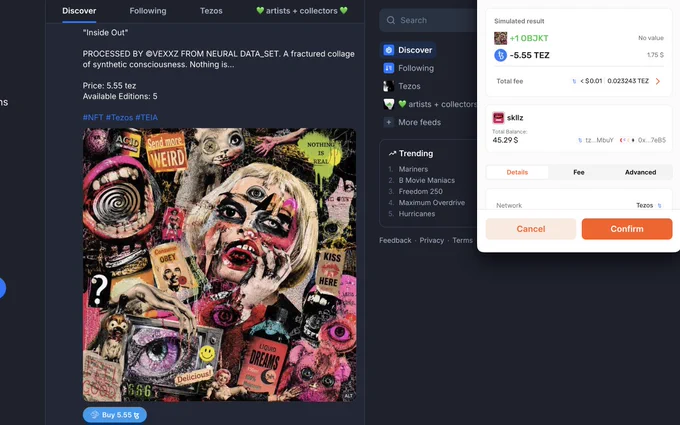Image resolution: width=680 pixels, height=425 pixels.
Task: Click the artists + collectors feed avatar
Action: pos(389,104)
